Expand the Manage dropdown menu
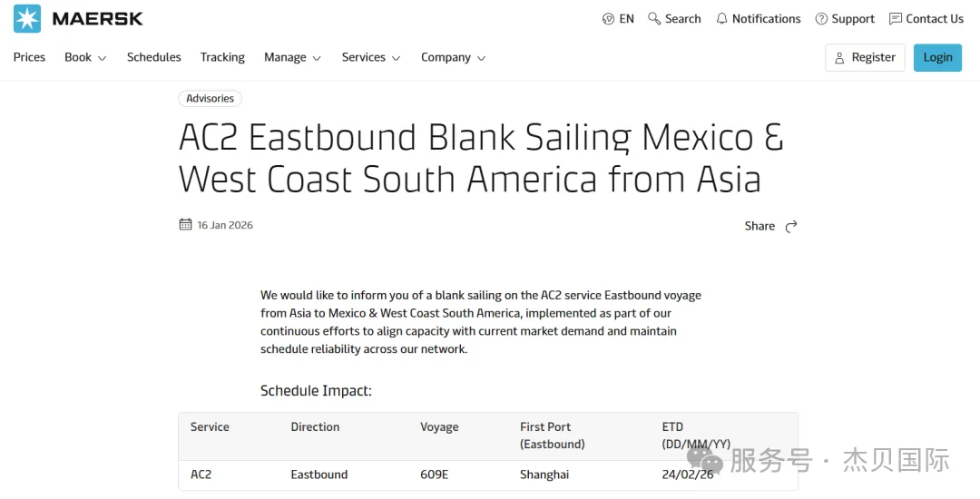980x499 pixels. coord(292,57)
